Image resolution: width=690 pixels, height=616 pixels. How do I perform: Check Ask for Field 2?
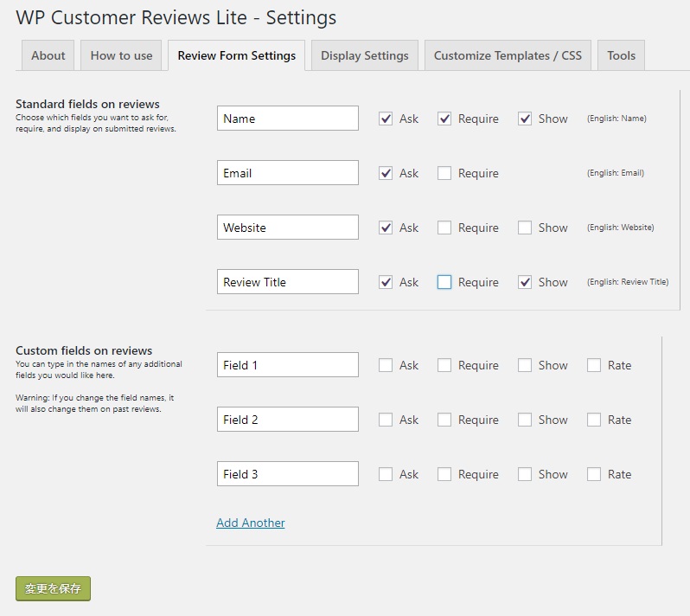[386, 420]
